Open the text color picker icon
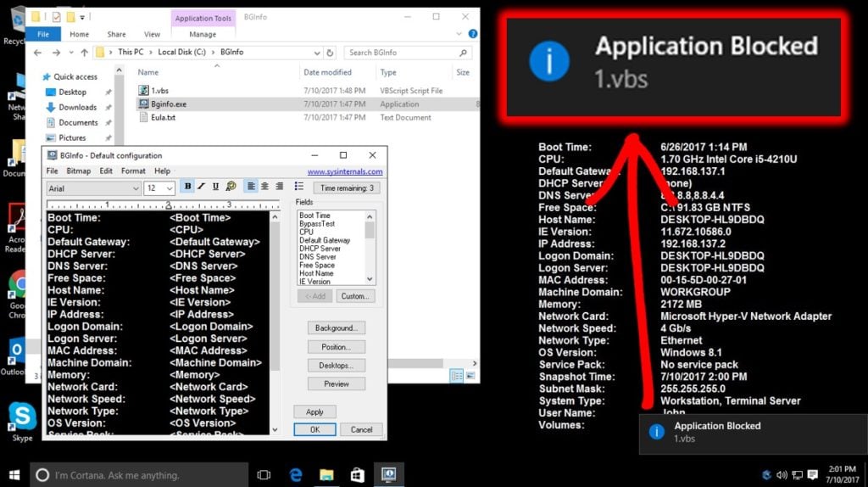This screenshot has height=487, width=868. [231, 187]
